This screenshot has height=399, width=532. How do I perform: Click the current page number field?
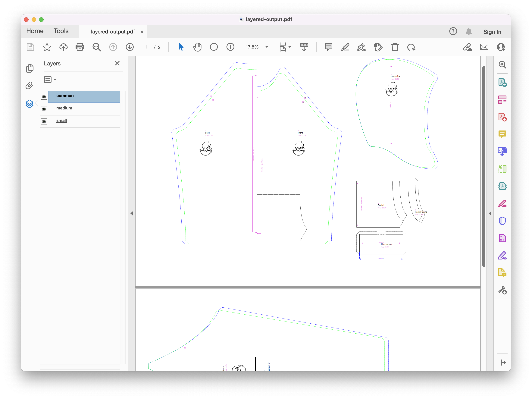[146, 47]
